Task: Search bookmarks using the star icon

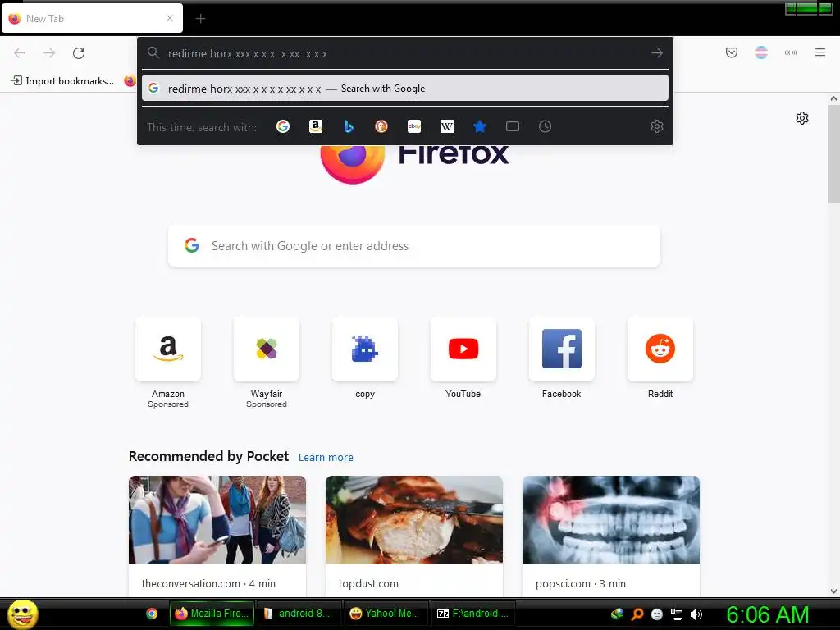Action: pos(479,126)
